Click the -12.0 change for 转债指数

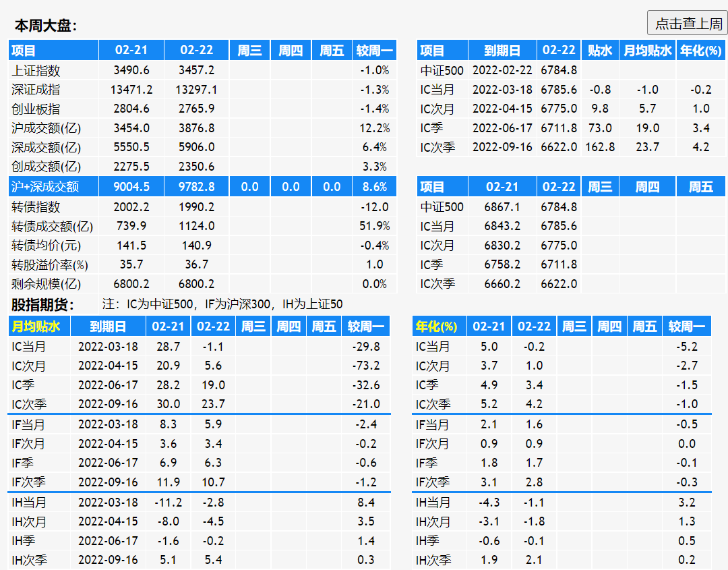[x=374, y=206]
